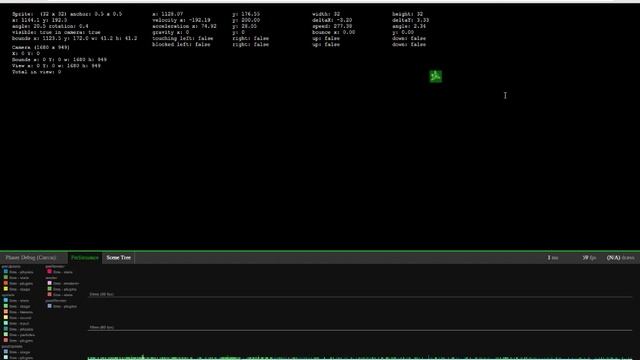Open the Performance tab
The width and height of the screenshot is (640, 360).
point(84,258)
